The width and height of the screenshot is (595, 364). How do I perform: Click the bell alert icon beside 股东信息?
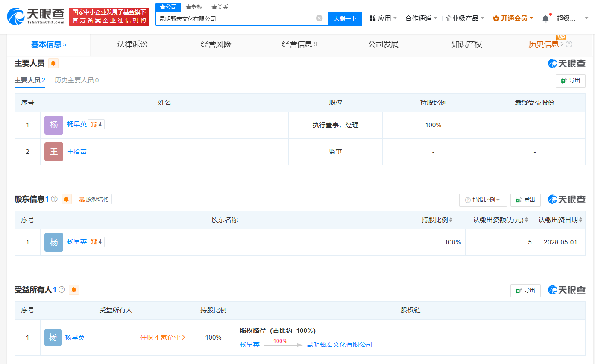pyautogui.click(x=67, y=199)
